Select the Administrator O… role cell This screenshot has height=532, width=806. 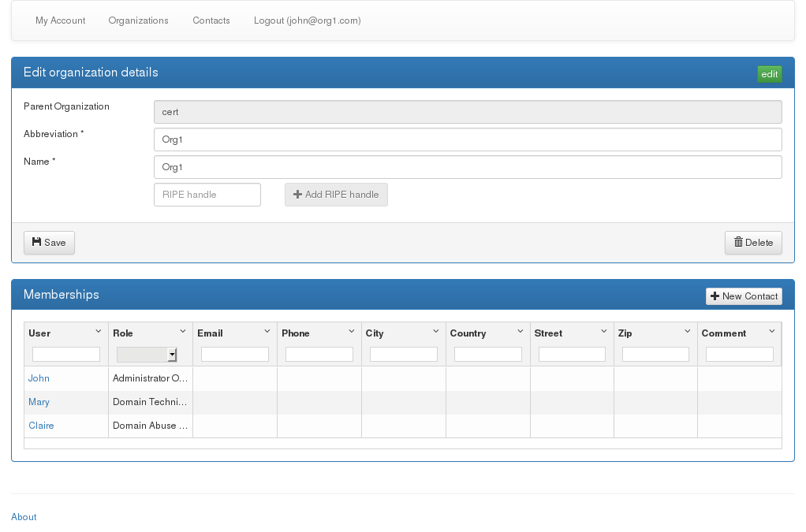tap(151, 378)
